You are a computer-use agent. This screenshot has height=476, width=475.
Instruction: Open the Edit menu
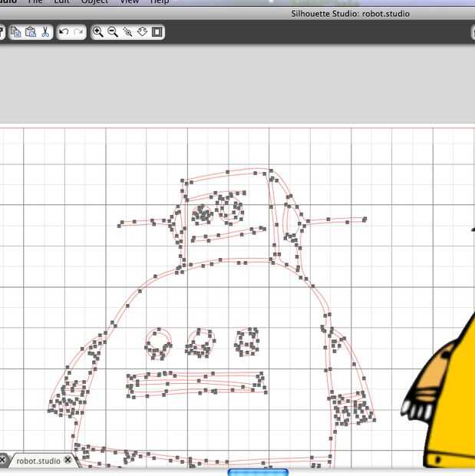coord(61,2)
